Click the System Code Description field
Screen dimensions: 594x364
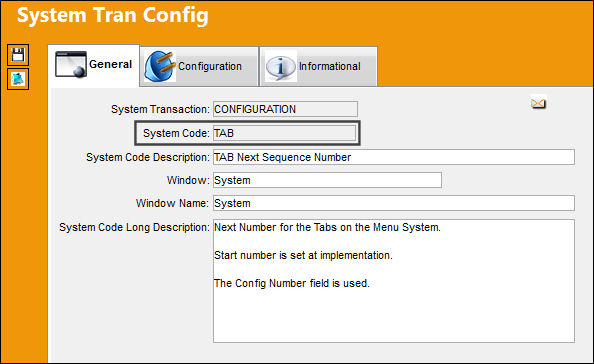click(394, 157)
